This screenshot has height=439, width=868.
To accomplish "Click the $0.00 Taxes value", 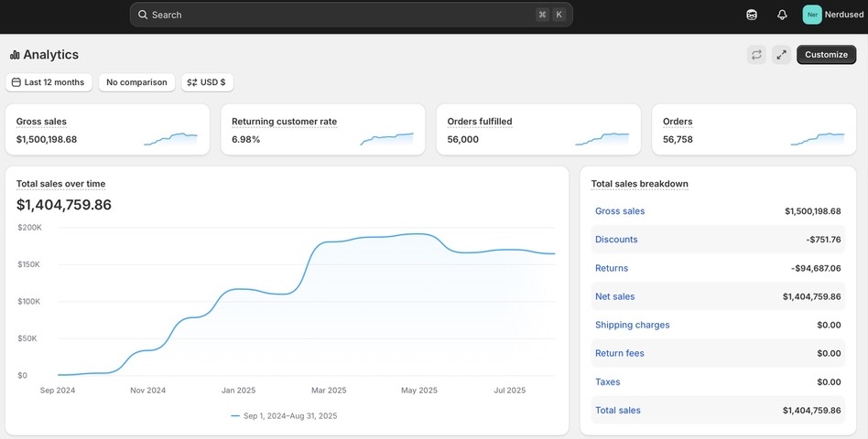I will pos(829,382).
